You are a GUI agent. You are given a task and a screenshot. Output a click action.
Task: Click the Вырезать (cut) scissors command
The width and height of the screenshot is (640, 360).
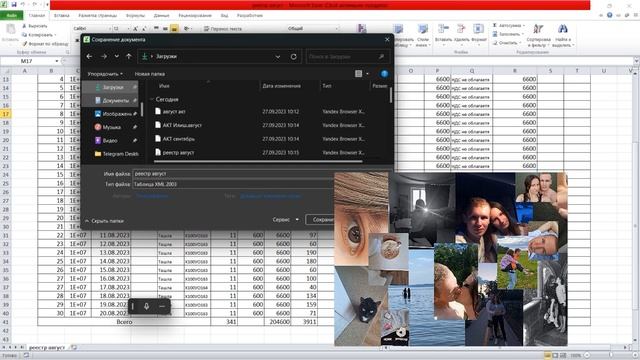point(35,26)
